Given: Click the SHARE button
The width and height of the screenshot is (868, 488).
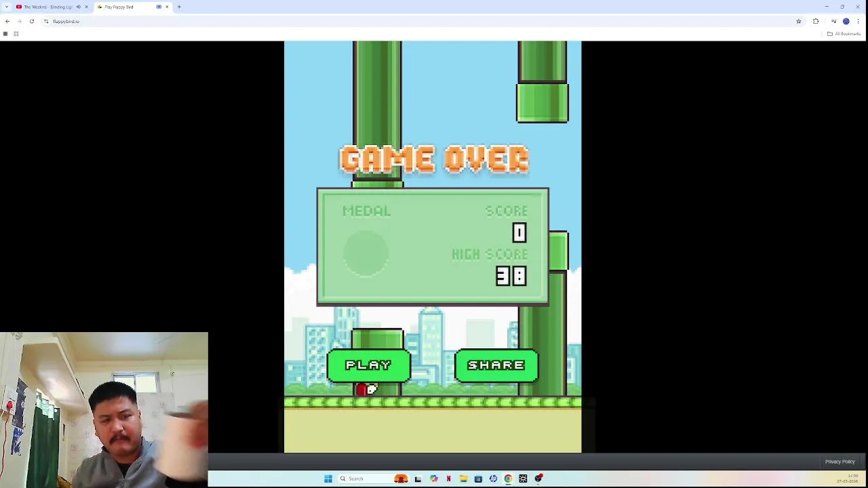Looking at the screenshot, I should [496, 365].
